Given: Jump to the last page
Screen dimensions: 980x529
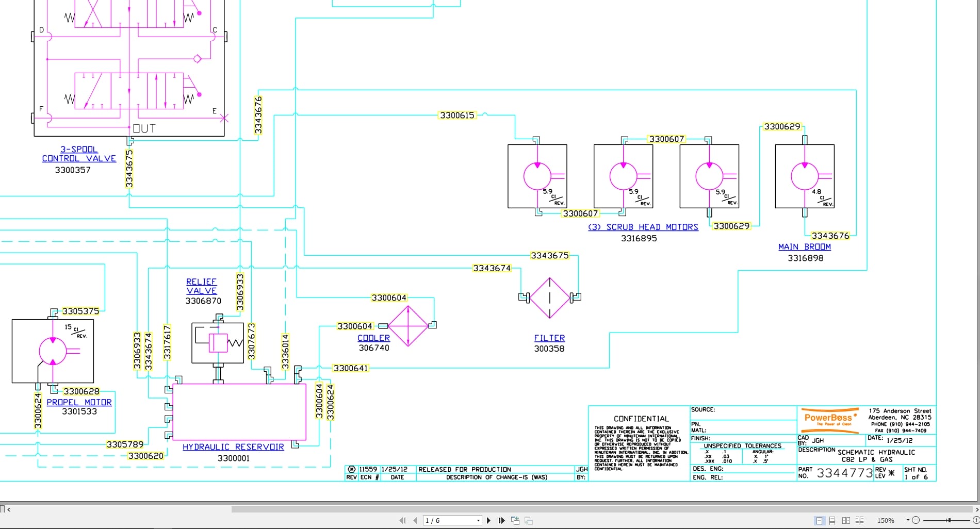Looking at the screenshot, I should [x=501, y=520].
